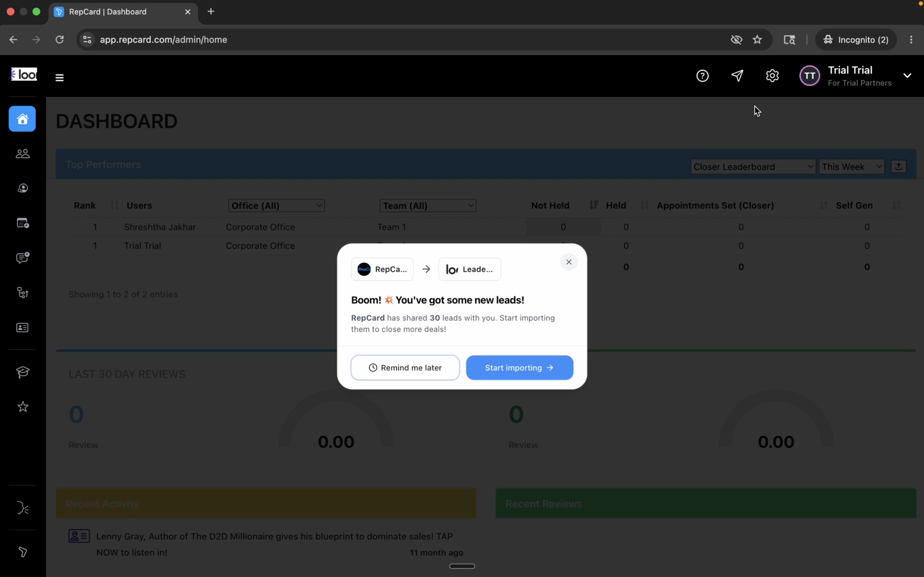
Task: Click the Leade... destination chip in popup
Action: (x=469, y=269)
